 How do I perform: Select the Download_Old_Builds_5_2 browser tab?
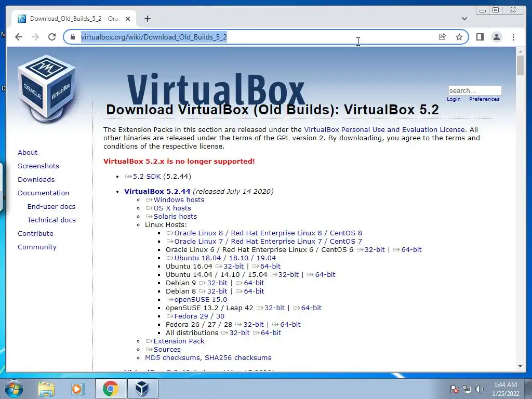74,19
